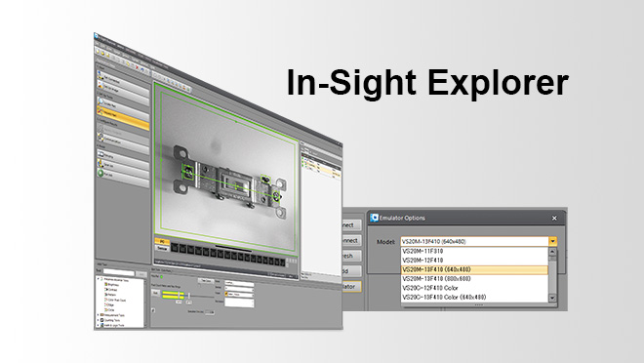Click the Save Job step icon

tap(101, 163)
